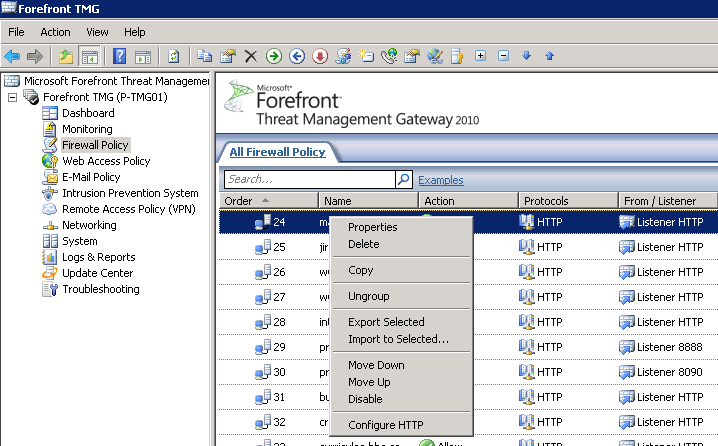Open the Examples link
Image resolution: width=718 pixels, height=446 pixels.
[441, 180]
